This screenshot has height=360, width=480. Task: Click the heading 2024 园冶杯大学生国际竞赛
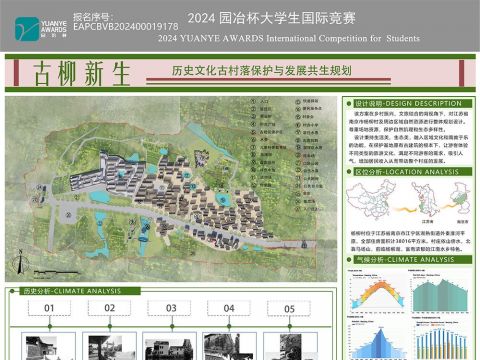[x=271, y=18]
